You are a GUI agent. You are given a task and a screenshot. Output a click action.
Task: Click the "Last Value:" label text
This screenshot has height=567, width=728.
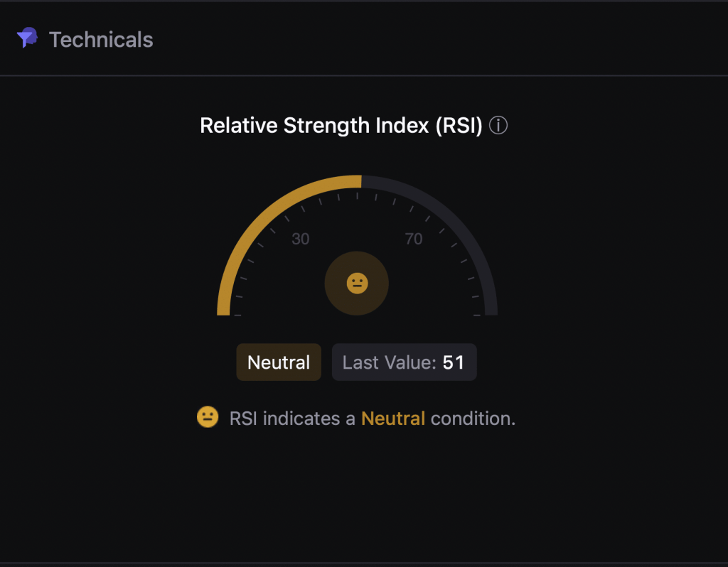pyautogui.click(x=389, y=362)
